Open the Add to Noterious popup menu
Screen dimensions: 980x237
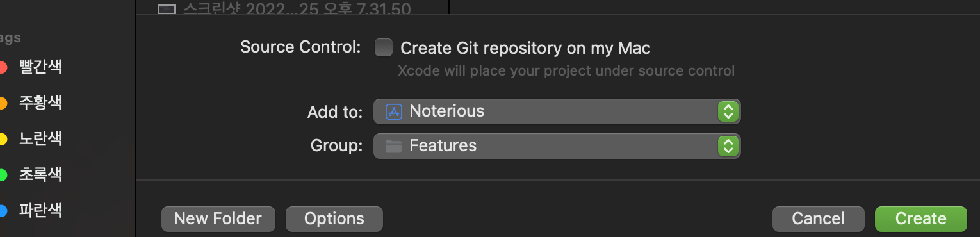pyautogui.click(x=557, y=111)
